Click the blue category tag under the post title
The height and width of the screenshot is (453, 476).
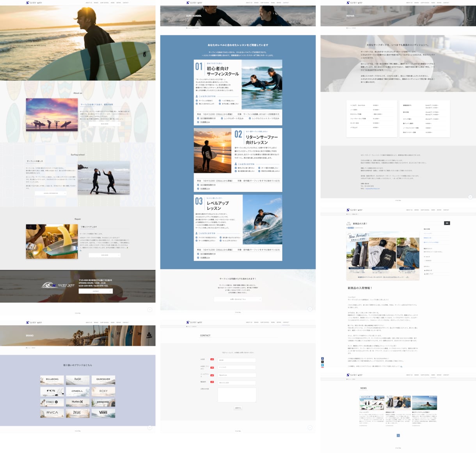click(350, 228)
